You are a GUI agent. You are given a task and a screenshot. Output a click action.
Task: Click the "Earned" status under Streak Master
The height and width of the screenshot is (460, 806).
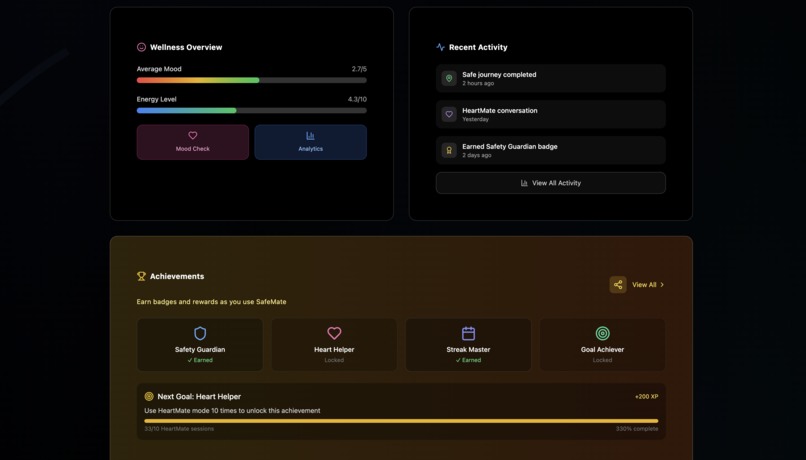tap(468, 360)
